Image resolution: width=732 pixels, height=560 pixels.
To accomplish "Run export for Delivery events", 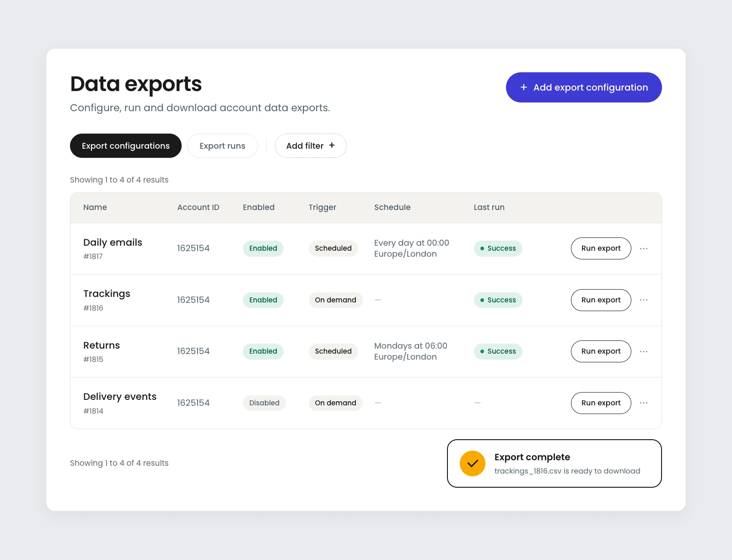I will tap(601, 403).
